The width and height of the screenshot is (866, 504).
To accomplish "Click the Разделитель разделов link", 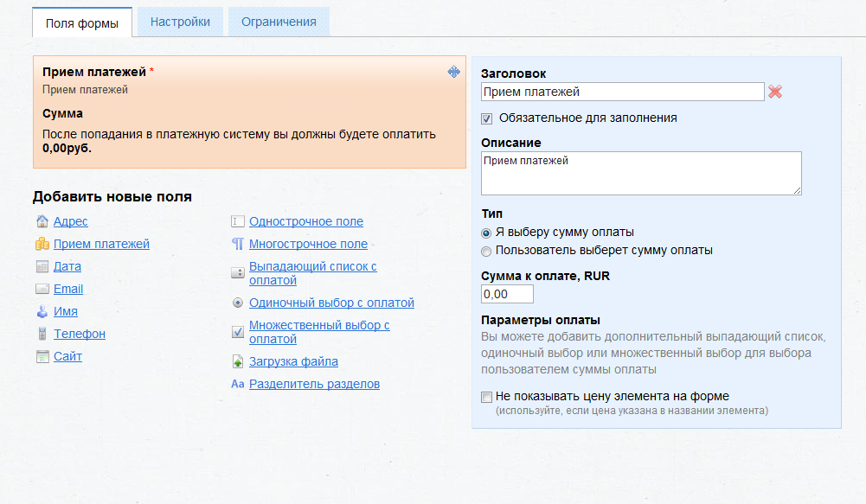I will 314,384.
